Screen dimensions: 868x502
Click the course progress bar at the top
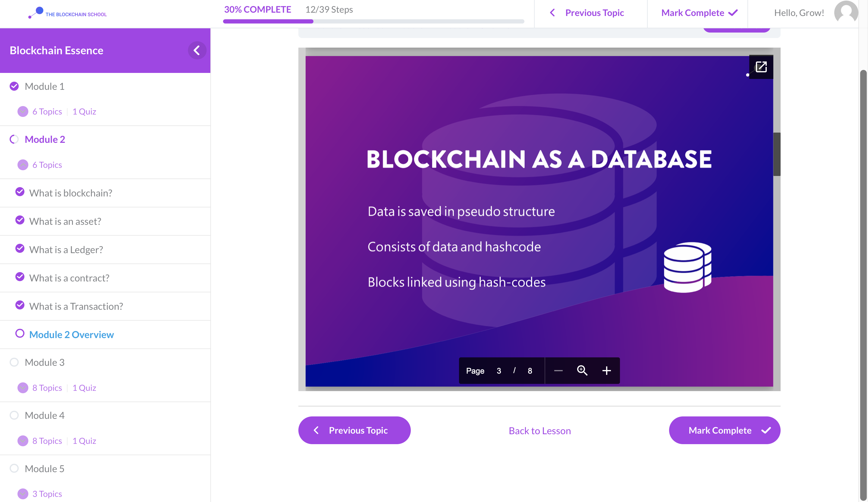tap(374, 21)
